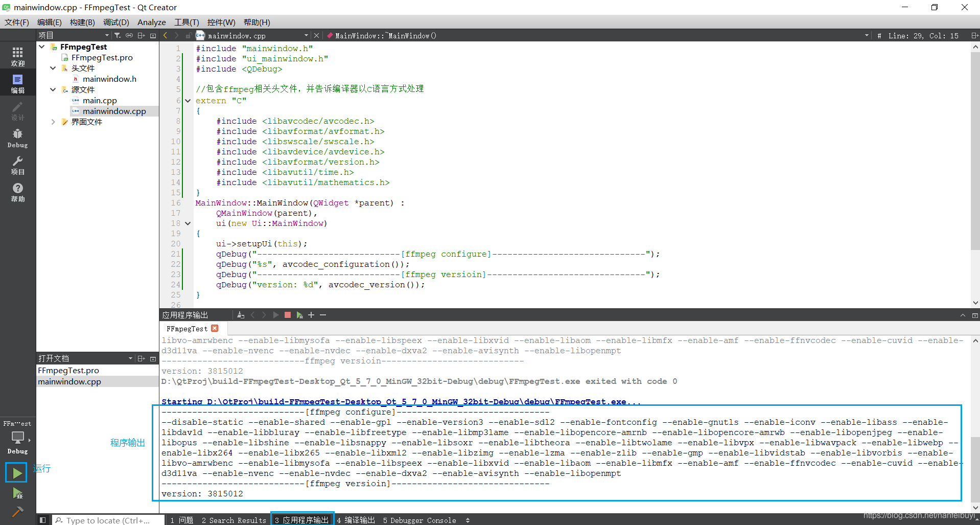980x525 pixels.
Task: Open the 帮助(H) menu
Action: pyautogui.click(x=257, y=22)
